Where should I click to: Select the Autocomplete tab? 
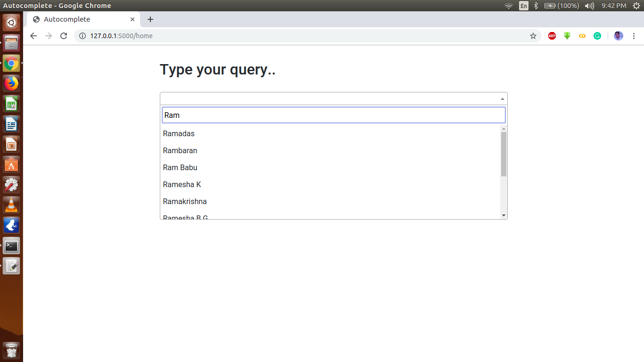tap(83, 19)
